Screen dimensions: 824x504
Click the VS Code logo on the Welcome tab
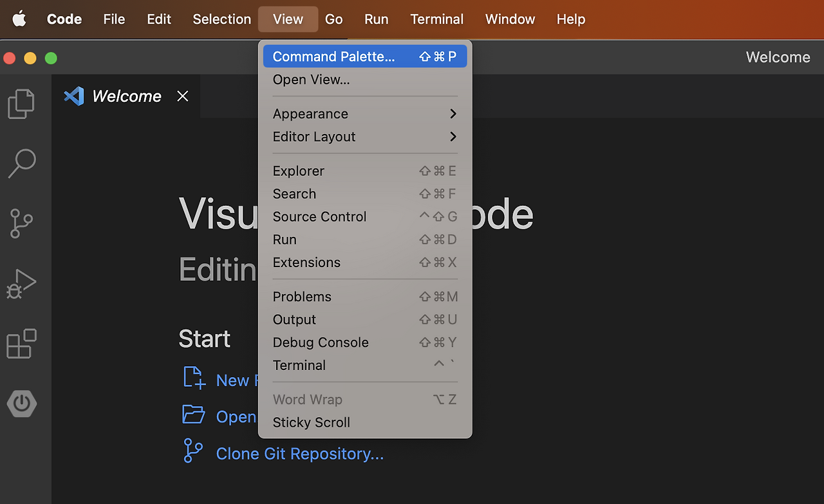click(73, 96)
